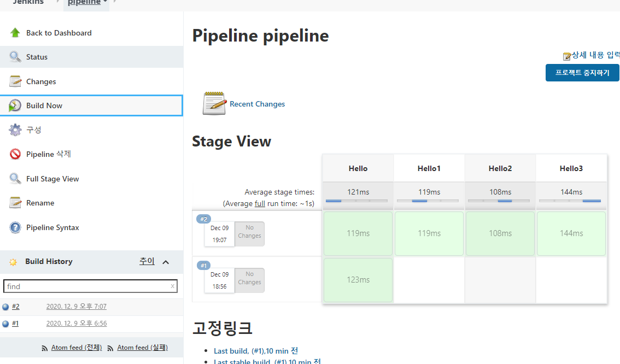
Task: Open the Recent Changes link
Action: (x=258, y=104)
